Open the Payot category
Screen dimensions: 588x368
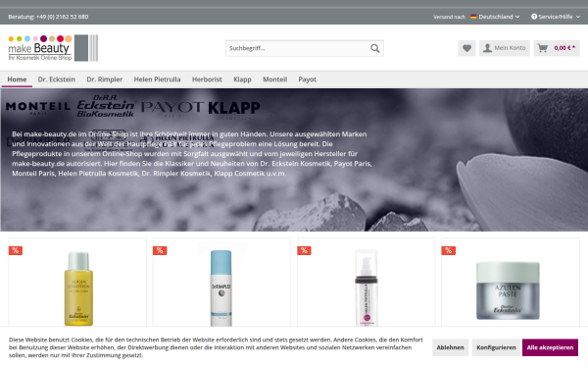click(x=307, y=79)
